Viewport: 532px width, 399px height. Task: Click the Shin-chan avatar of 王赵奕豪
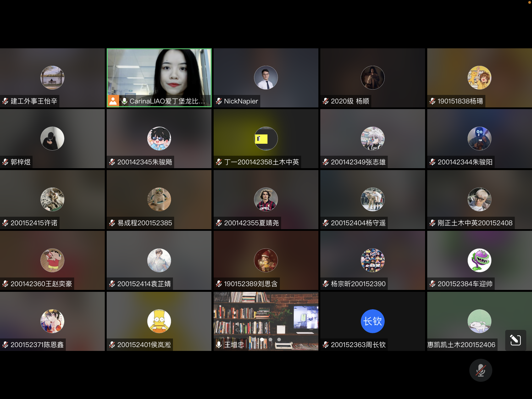[52, 260]
